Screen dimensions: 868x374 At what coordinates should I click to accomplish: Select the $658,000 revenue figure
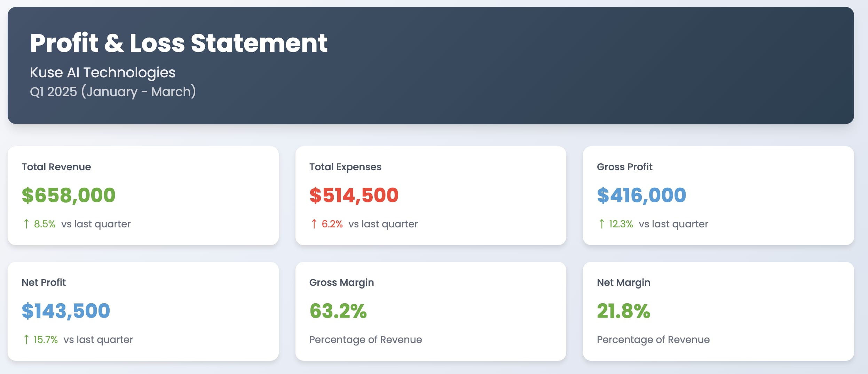pyautogui.click(x=69, y=195)
